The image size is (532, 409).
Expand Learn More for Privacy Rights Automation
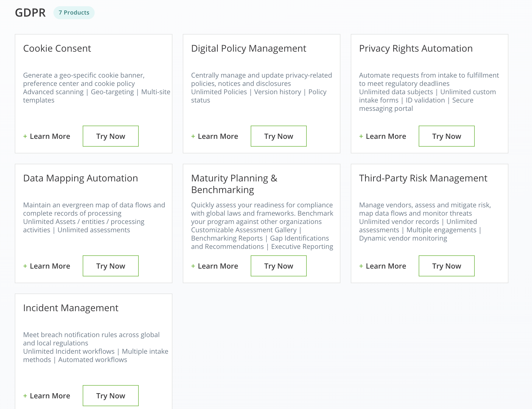383,136
